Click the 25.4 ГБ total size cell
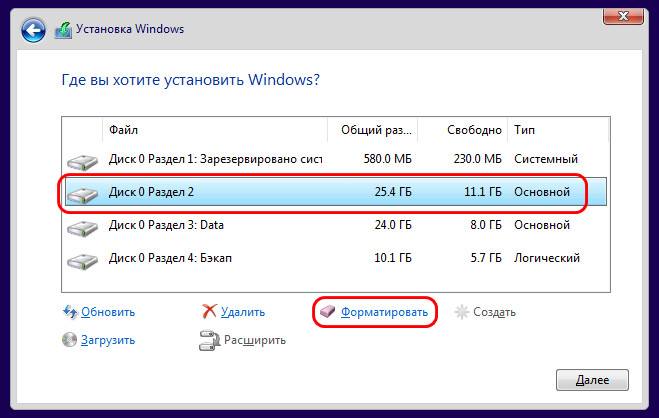Screen dimensions: 659x418 click(x=393, y=192)
